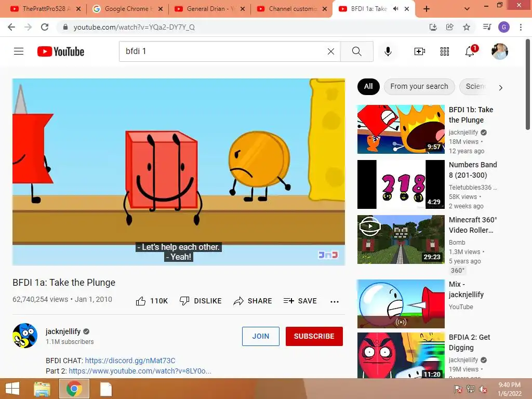The height and width of the screenshot is (399, 532).
Task: Mute tab via speaker icon on BFDI tab
Action: coord(395,9)
